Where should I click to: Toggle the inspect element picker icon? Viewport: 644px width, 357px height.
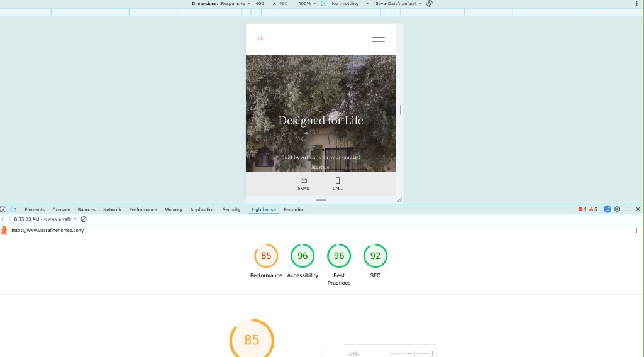[3, 209]
